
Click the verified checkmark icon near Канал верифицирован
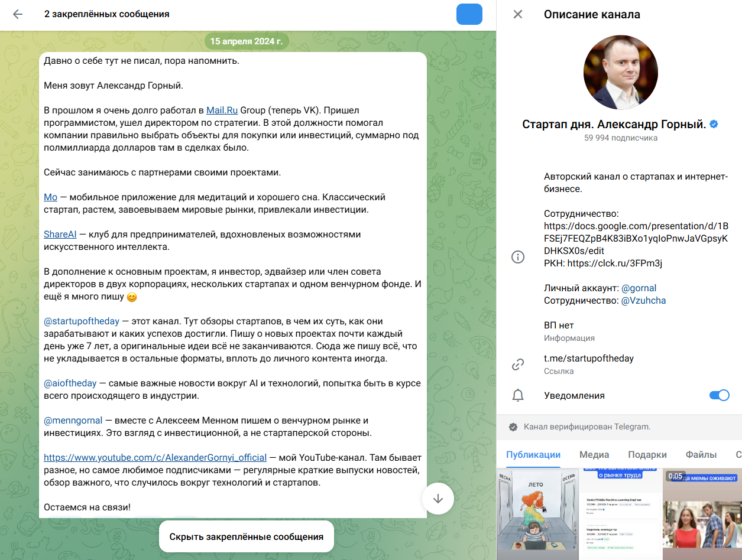(x=513, y=426)
